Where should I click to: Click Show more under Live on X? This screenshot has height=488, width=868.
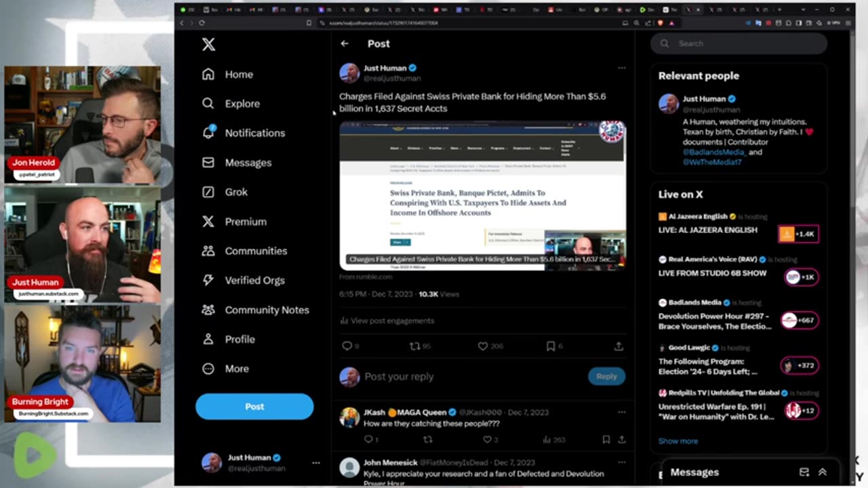point(678,441)
